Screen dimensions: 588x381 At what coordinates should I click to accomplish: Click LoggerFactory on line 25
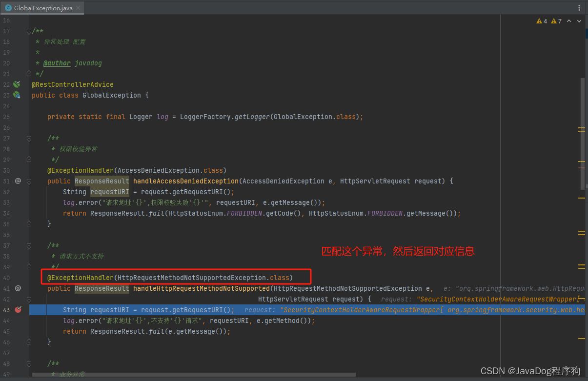(x=205, y=117)
